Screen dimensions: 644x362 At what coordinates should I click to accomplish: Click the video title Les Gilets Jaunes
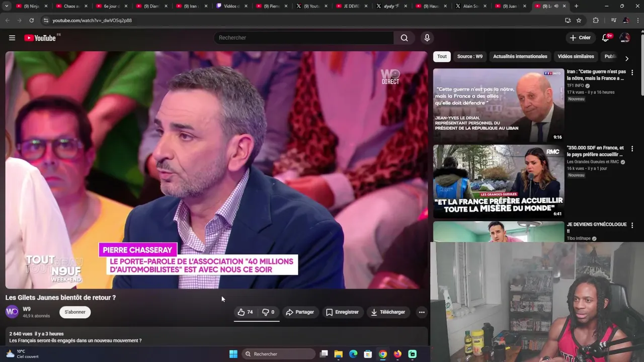point(60,298)
